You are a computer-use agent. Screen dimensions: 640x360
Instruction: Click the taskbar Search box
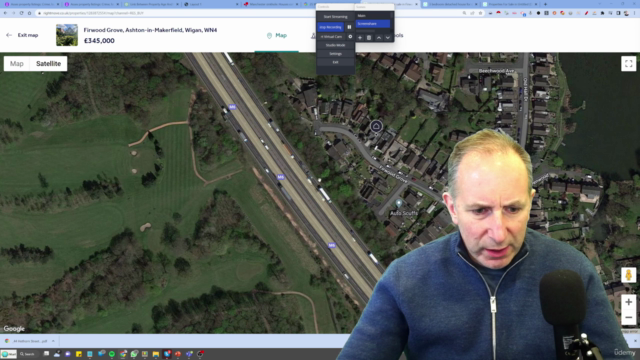coord(28,354)
